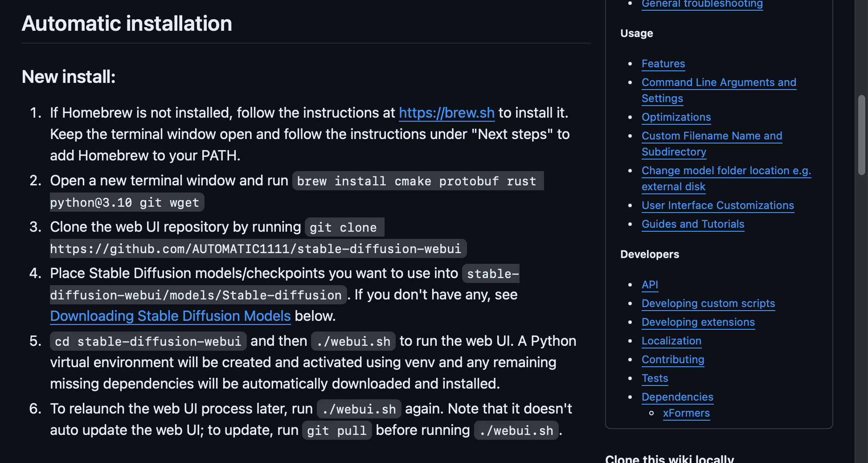The width and height of the screenshot is (868, 463).
Task: Click the github.com/AUTOMATIC1111 repository URL code
Action: [258, 249]
